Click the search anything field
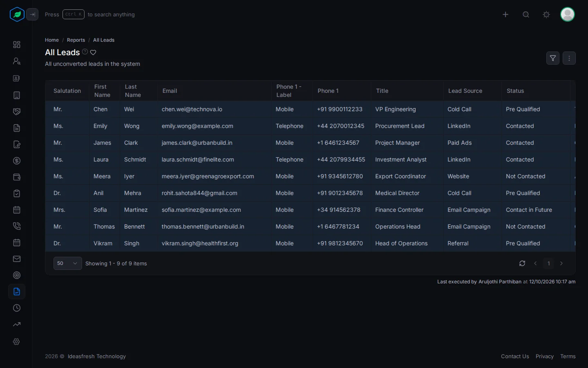 click(90, 14)
